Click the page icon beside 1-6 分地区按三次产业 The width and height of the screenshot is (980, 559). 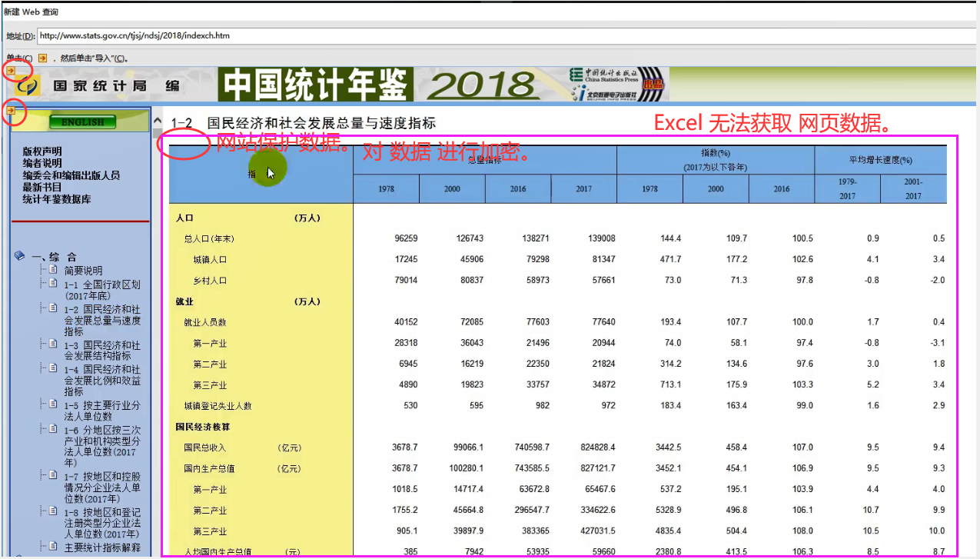tap(53, 428)
